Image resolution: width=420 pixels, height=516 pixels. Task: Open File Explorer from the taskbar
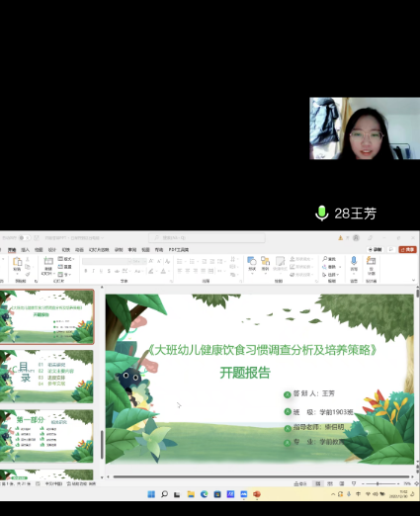tap(191, 494)
